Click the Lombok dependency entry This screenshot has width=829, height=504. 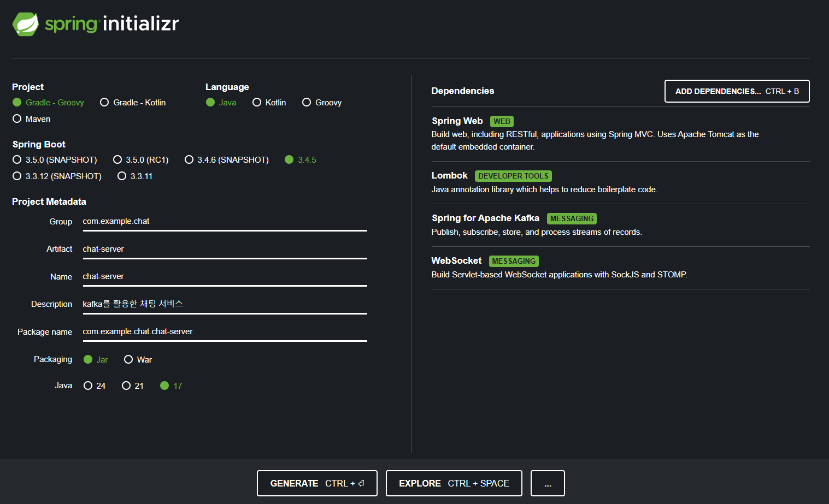[620, 183]
